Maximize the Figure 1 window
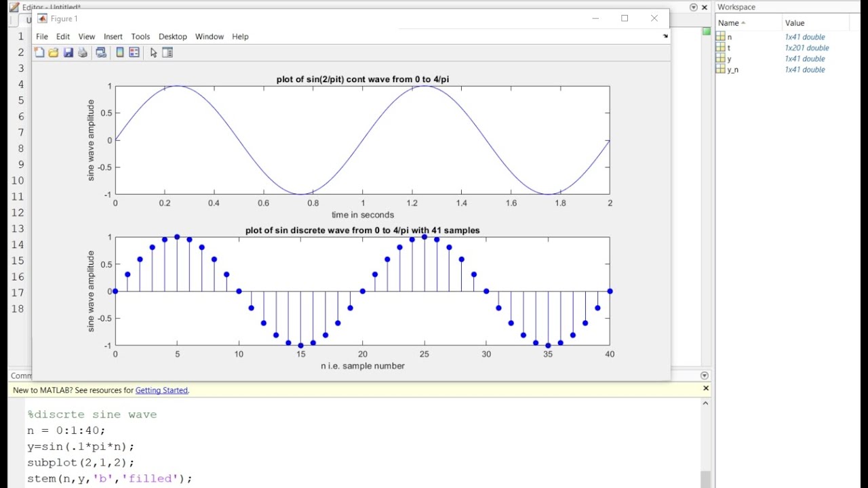868x488 pixels. pos(625,18)
